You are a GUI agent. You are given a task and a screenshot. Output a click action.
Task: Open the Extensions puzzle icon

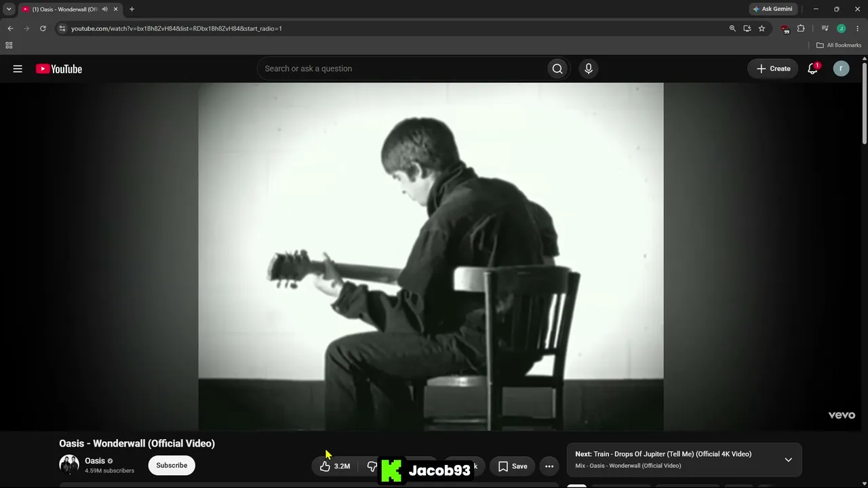click(x=801, y=28)
